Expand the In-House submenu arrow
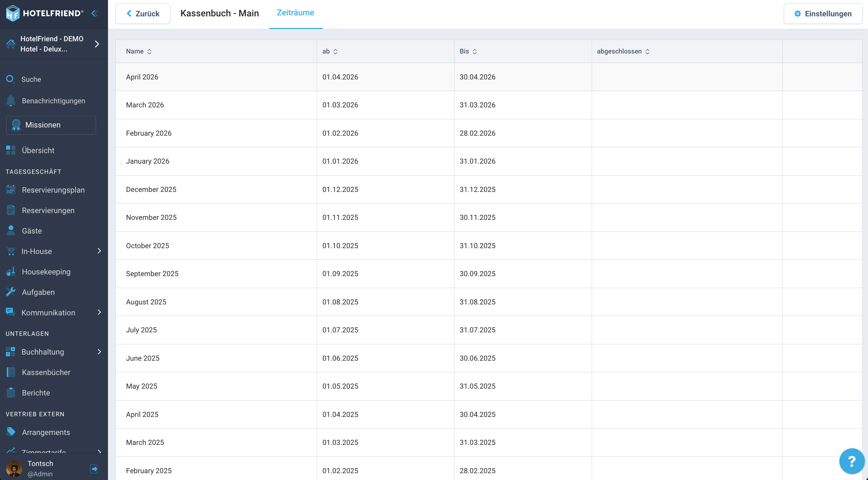Screen dimensions: 868x480 [99, 251]
